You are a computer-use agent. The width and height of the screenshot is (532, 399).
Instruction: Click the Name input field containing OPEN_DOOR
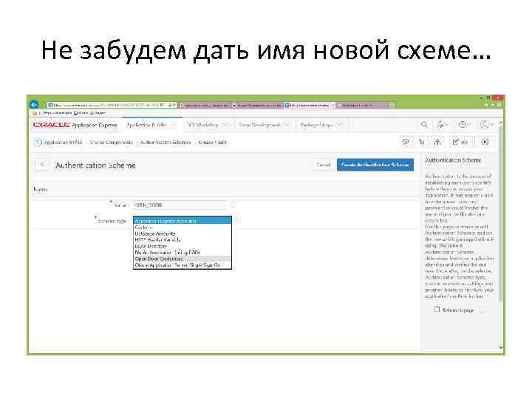179,205
